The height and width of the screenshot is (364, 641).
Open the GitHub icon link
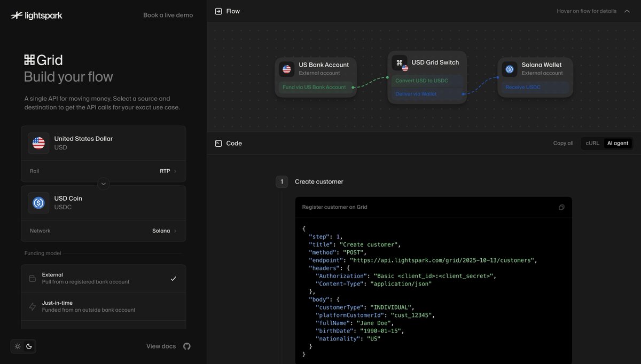(186, 346)
